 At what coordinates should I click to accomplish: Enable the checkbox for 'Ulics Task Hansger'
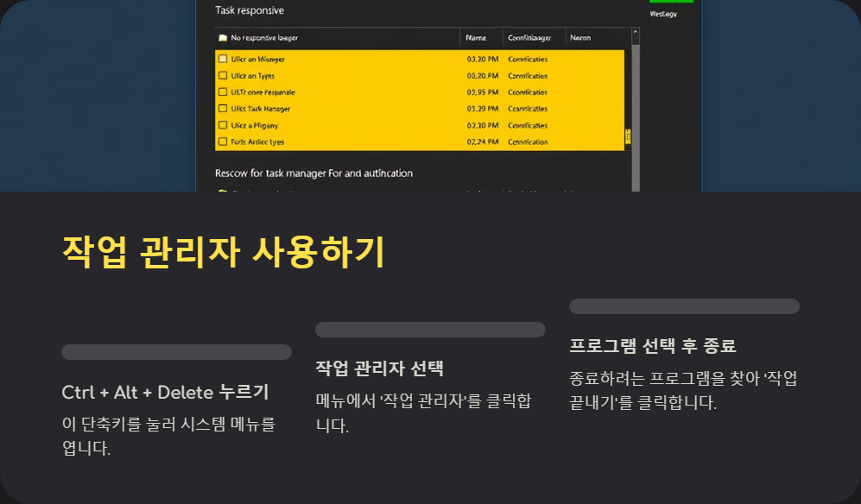coord(224,109)
